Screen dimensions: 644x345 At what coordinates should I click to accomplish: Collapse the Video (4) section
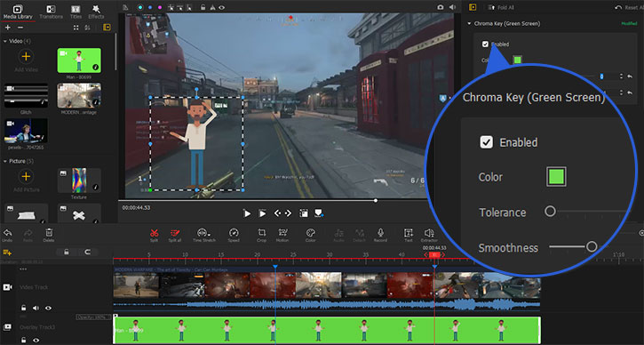(5, 41)
